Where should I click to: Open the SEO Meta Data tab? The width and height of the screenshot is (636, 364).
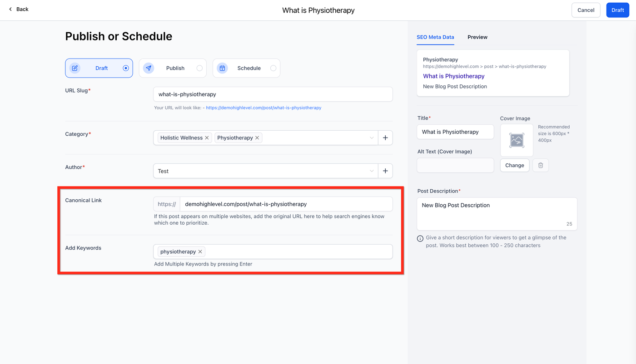pyautogui.click(x=435, y=37)
